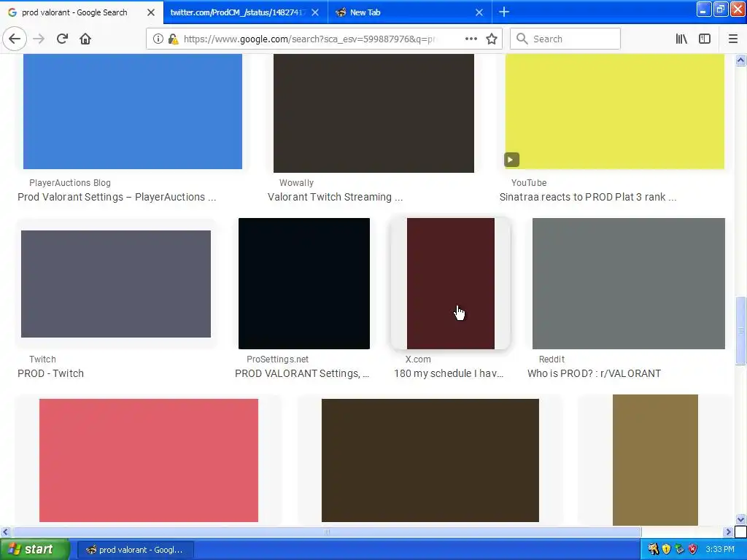The image size is (747, 560).
Task: Show site information icon in address bar
Action: coord(158,39)
